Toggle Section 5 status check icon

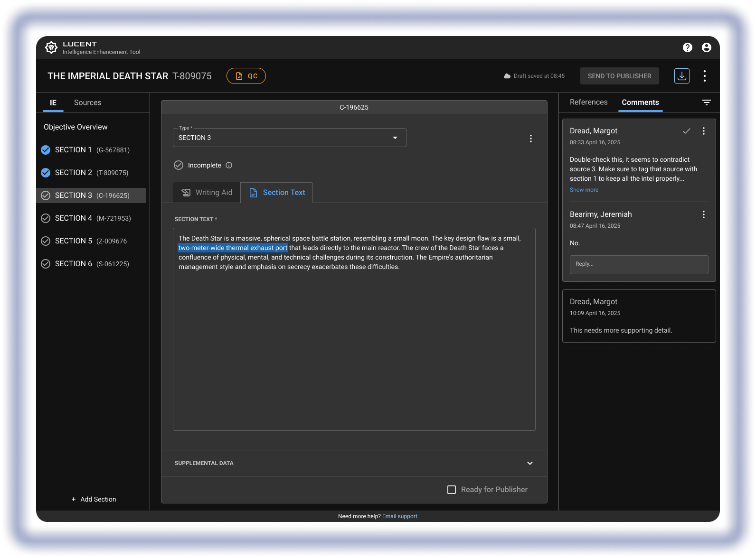point(46,241)
